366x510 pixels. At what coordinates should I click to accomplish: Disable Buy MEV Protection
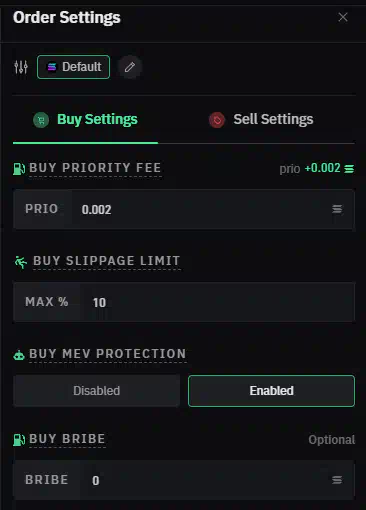coord(97,391)
